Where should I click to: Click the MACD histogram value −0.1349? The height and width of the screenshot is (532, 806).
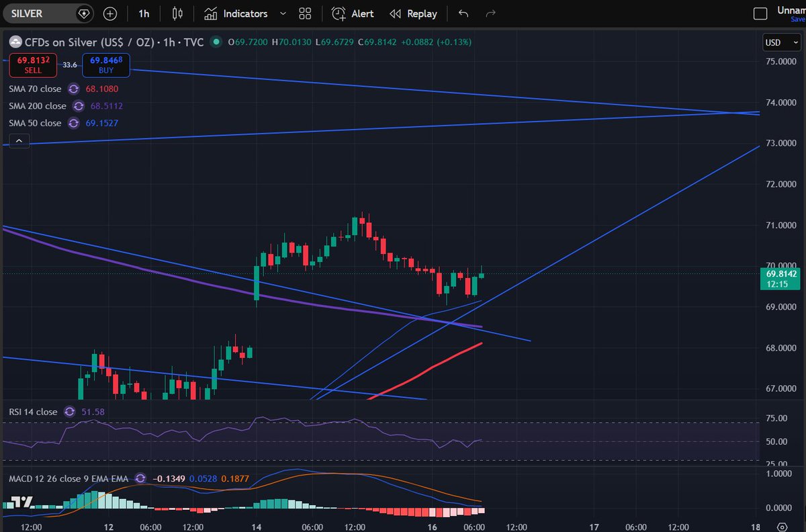tap(167, 478)
